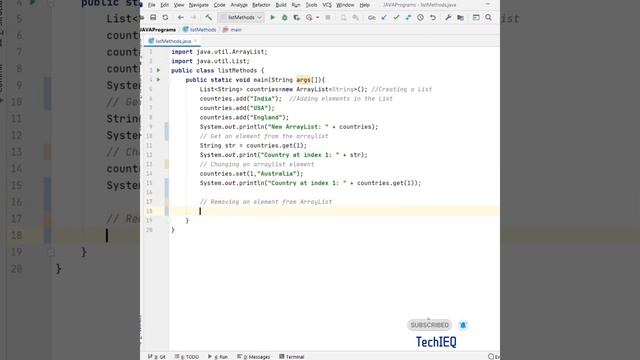Navigate back with the left arrow icon
Image resolution: width=640 pixels, height=360 pixels.
(181, 18)
